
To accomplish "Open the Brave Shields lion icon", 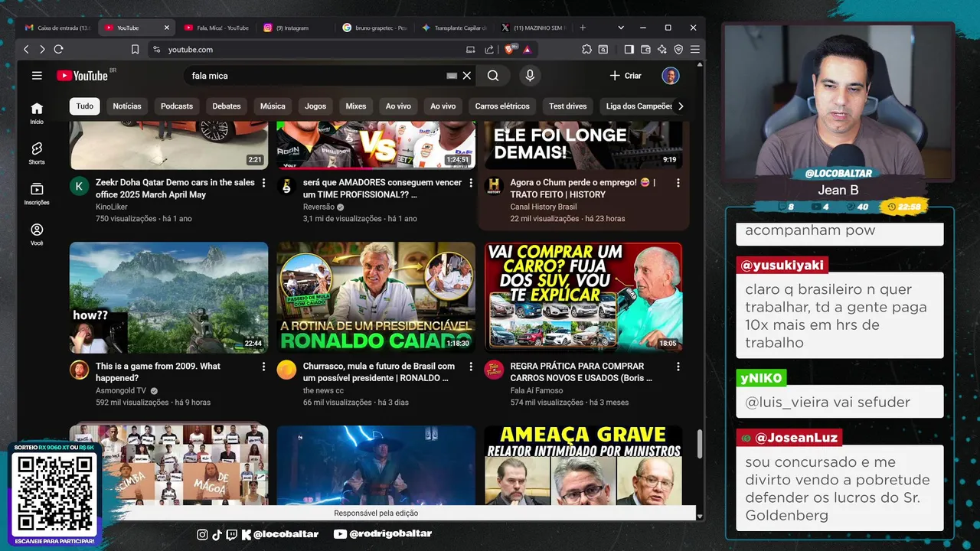I will pyautogui.click(x=509, y=49).
